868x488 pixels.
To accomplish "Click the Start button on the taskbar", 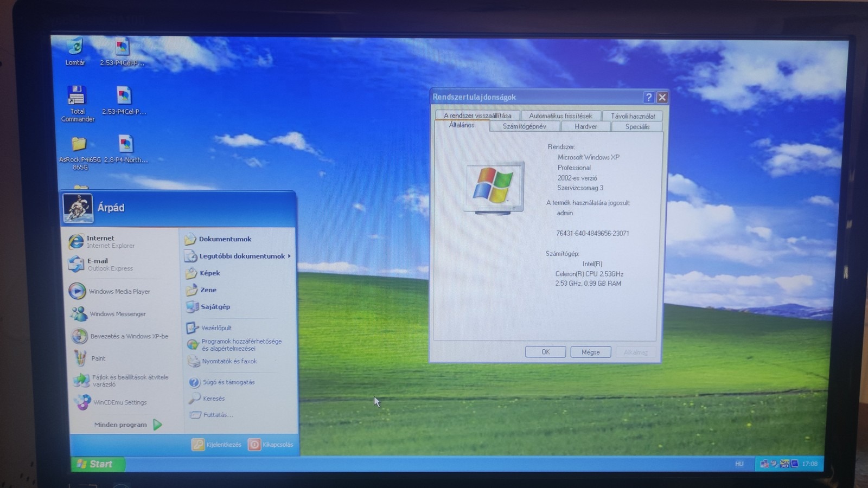I will click(97, 464).
